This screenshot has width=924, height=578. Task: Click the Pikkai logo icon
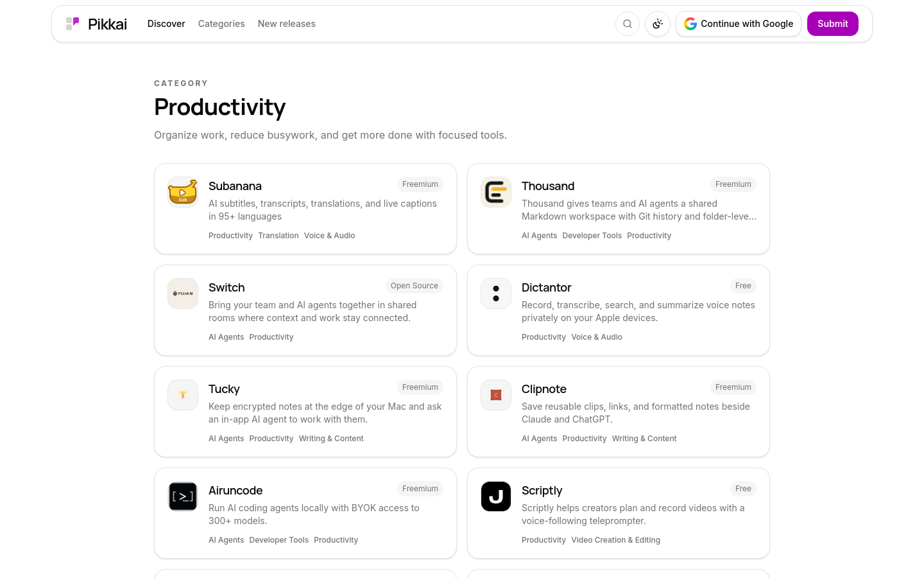tap(73, 24)
